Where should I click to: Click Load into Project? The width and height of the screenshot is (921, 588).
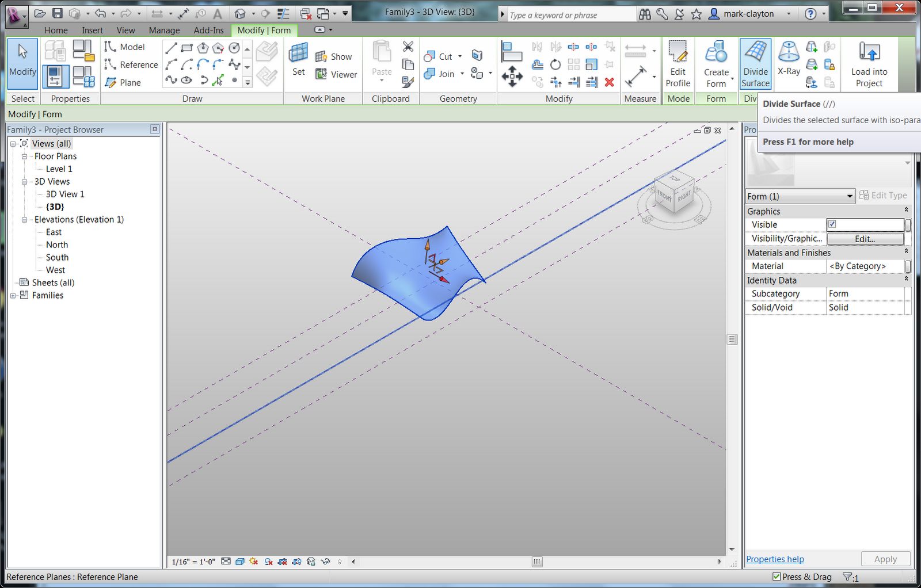(869, 63)
